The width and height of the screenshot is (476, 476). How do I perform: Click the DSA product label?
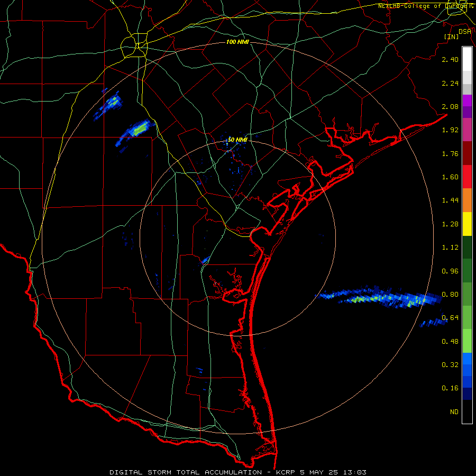click(465, 31)
